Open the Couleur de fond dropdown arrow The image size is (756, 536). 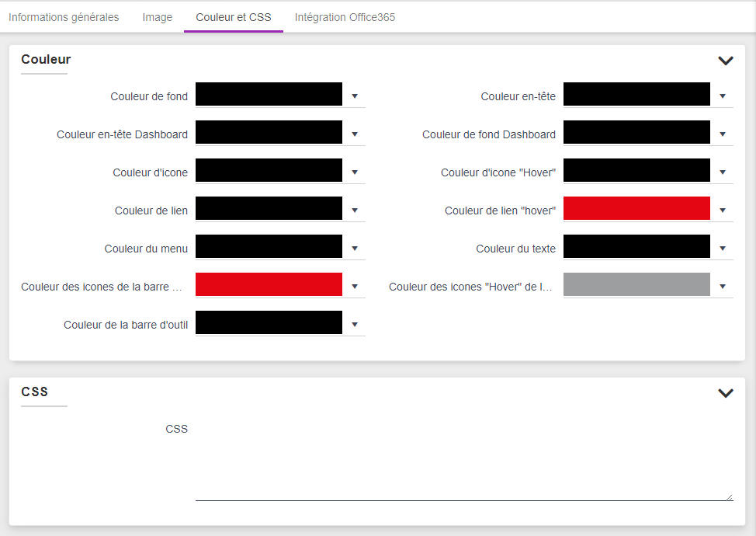point(355,96)
